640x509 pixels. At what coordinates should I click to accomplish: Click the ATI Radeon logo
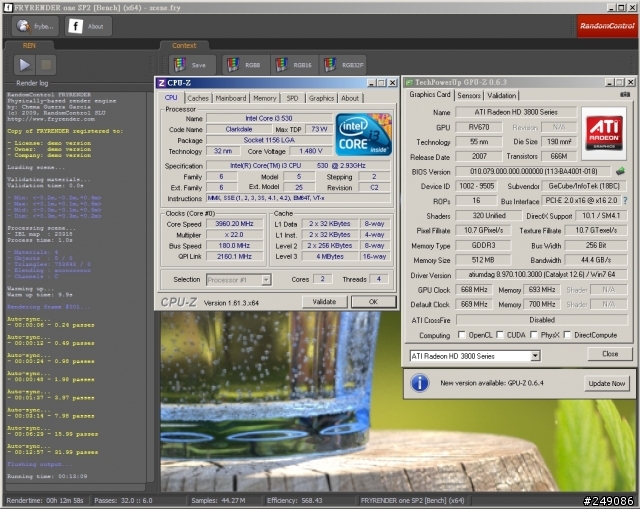coord(604,133)
